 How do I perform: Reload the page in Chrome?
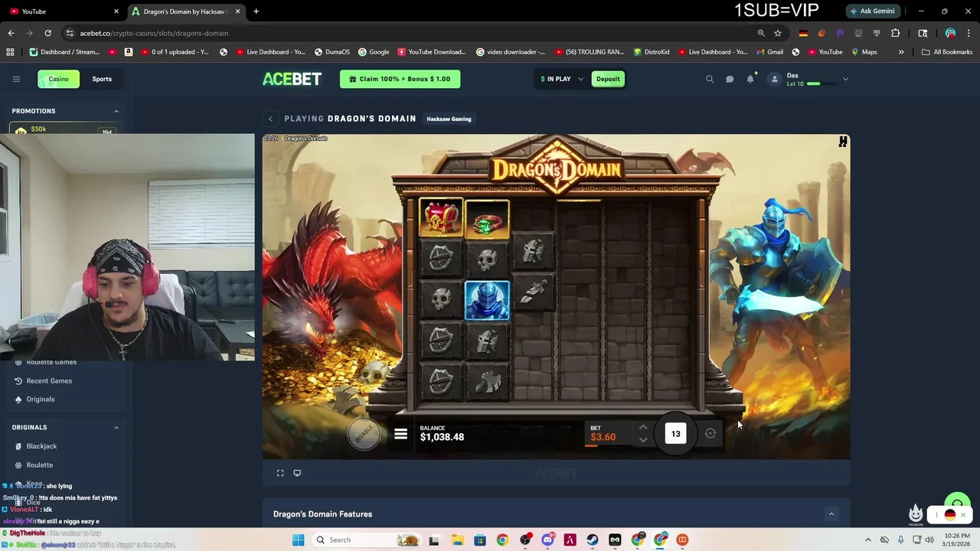[x=47, y=33]
